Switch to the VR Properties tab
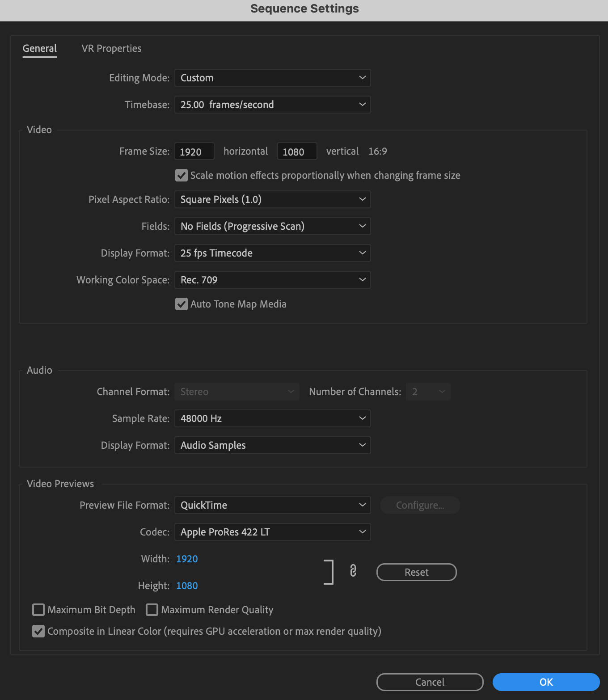The image size is (608, 700). click(x=111, y=48)
